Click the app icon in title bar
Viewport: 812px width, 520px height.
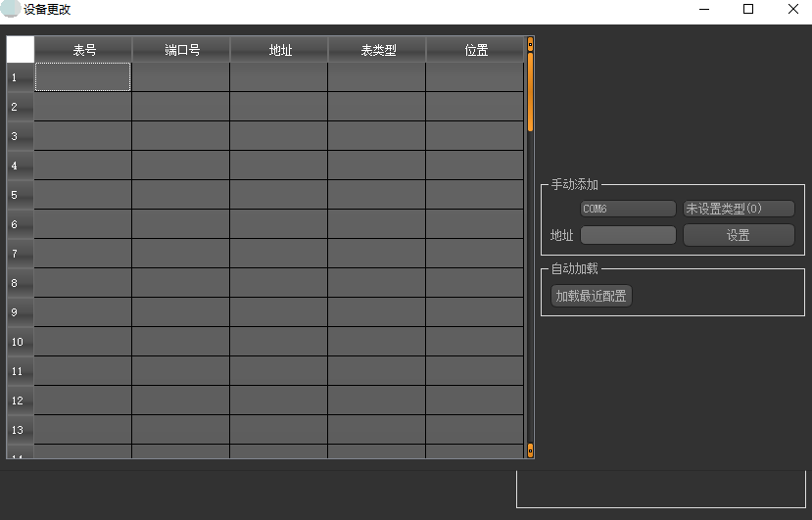coord(11,9)
